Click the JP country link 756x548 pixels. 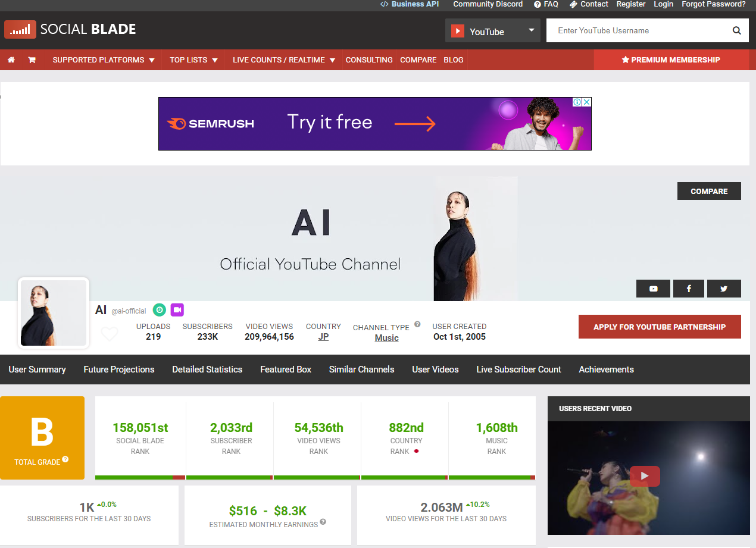pyautogui.click(x=323, y=337)
